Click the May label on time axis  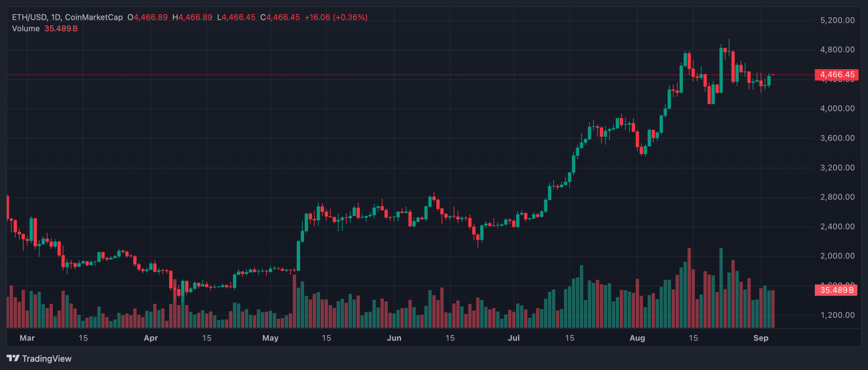point(270,338)
